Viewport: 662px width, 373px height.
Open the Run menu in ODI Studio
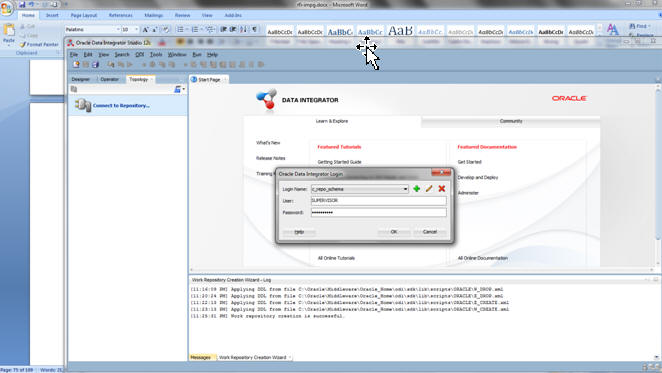[x=197, y=54]
